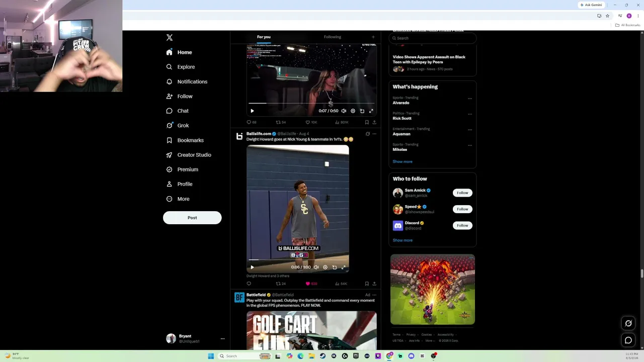Bookmark this page with the star icon
Screen dimensions: 644x362
(x=607, y=16)
